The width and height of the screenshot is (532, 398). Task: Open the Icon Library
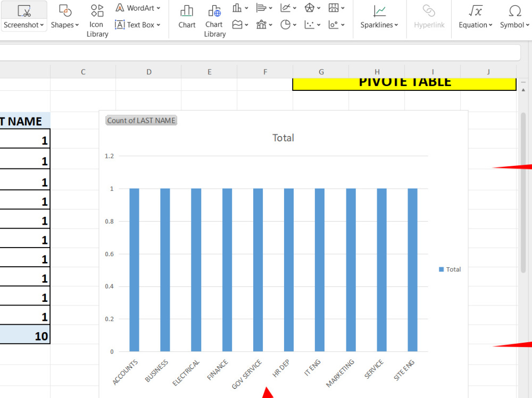pos(97,20)
